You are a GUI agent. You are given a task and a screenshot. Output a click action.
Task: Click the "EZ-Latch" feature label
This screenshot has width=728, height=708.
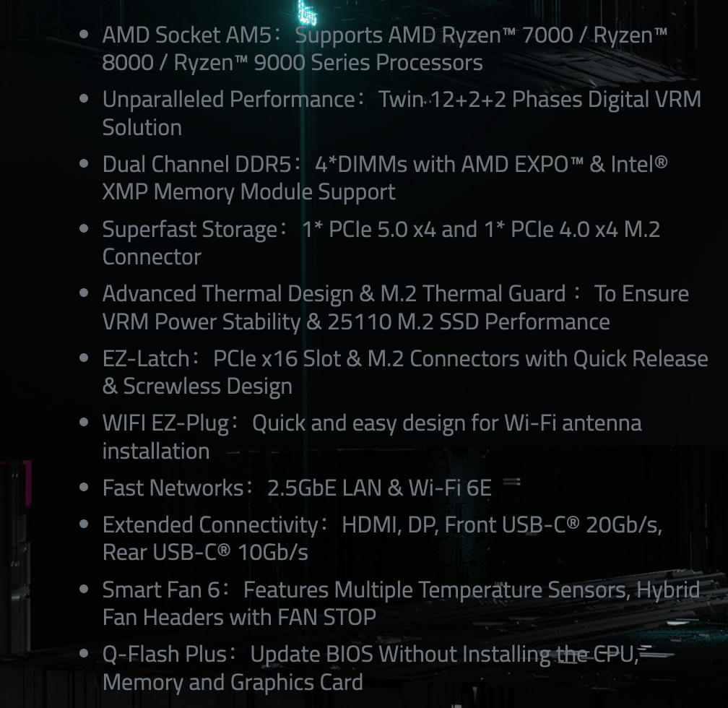coord(145,359)
